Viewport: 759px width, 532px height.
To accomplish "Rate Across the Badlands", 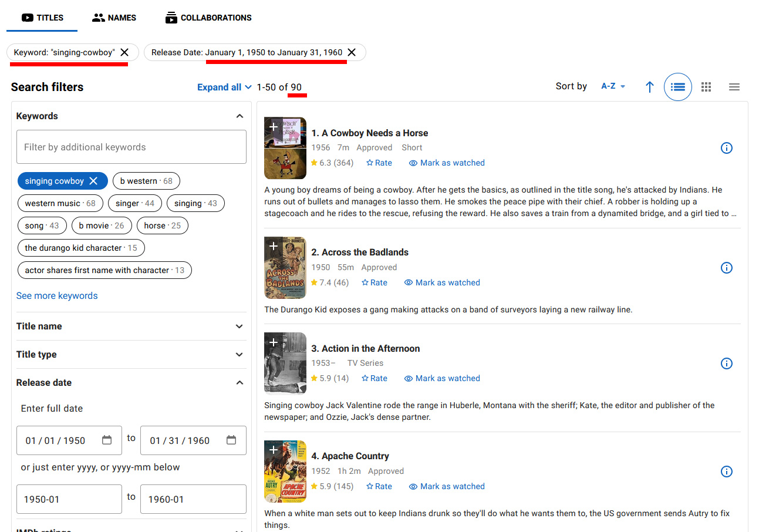I will pyautogui.click(x=375, y=282).
